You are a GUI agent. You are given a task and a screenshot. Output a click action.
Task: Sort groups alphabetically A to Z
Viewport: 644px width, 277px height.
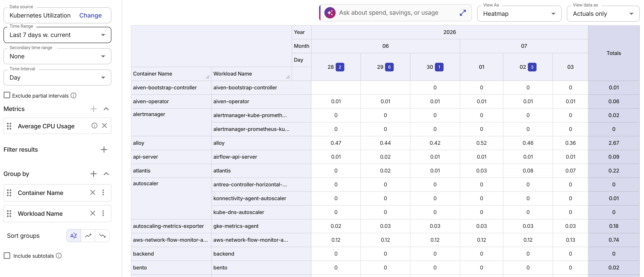pyautogui.click(x=73, y=236)
